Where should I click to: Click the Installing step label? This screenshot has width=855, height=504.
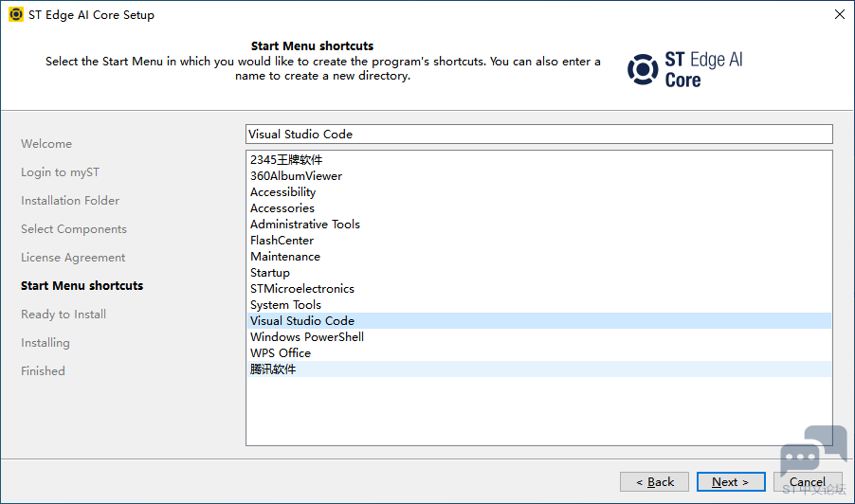(x=45, y=343)
